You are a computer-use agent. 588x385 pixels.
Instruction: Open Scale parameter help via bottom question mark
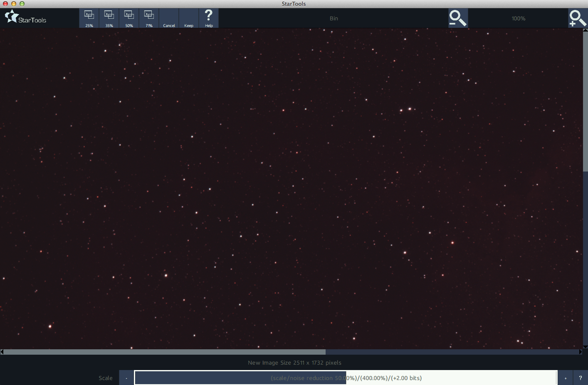(x=581, y=378)
